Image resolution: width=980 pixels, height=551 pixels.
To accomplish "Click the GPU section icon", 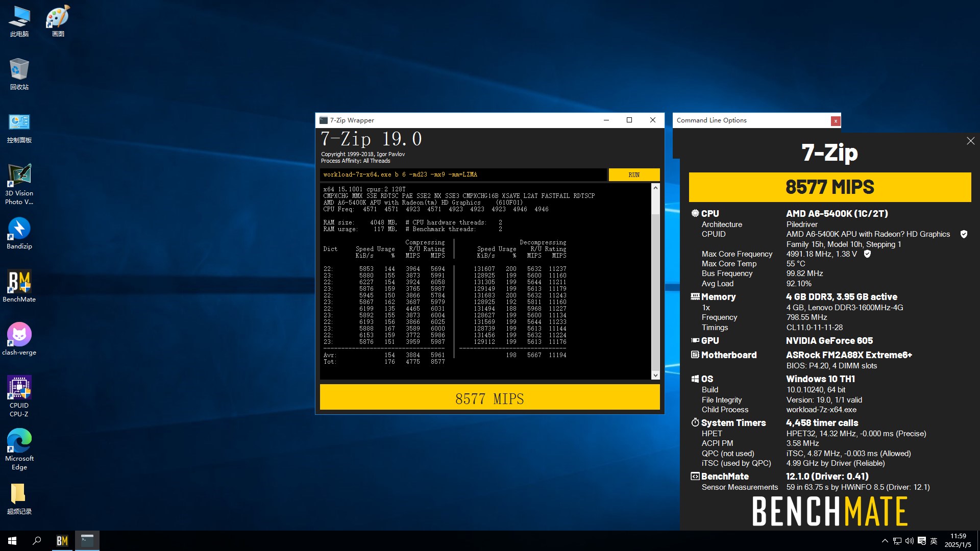I will pos(695,340).
